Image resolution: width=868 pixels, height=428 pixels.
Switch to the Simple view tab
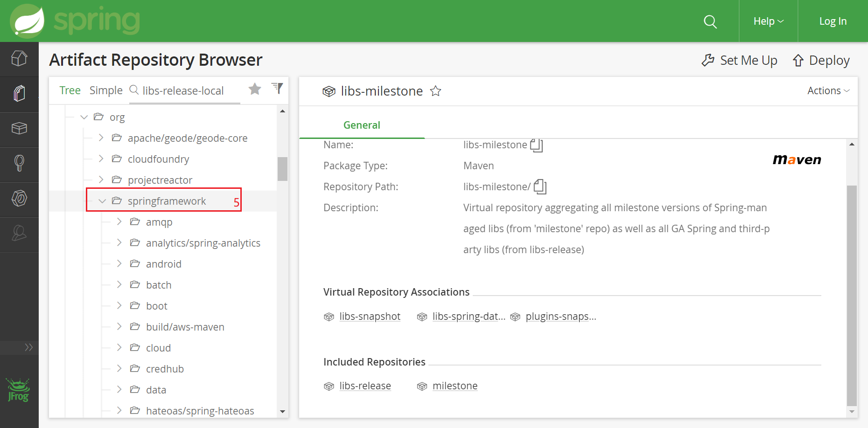(106, 90)
